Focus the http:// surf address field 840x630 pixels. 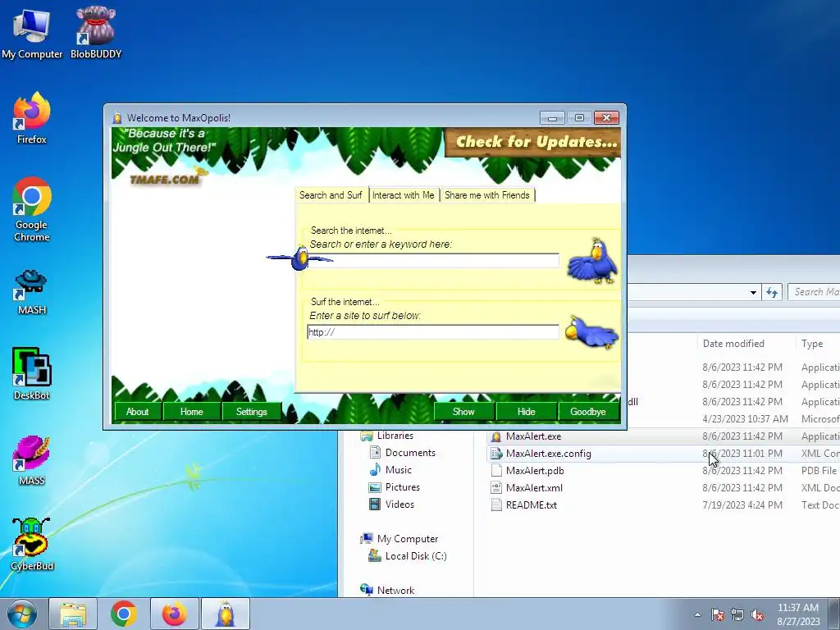(x=433, y=332)
